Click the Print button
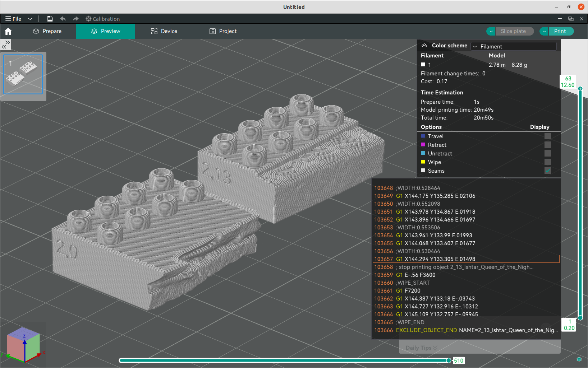The width and height of the screenshot is (588, 368). pos(560,31)
